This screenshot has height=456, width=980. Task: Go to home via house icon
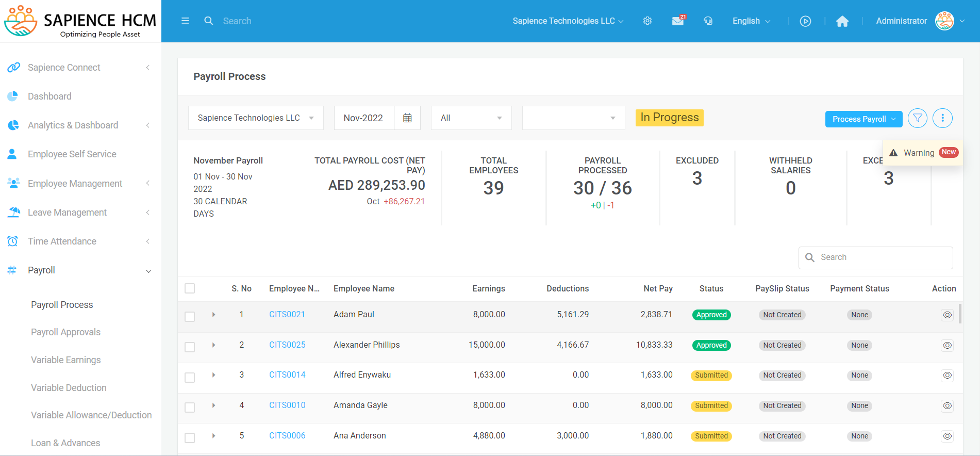coord(842,21)
